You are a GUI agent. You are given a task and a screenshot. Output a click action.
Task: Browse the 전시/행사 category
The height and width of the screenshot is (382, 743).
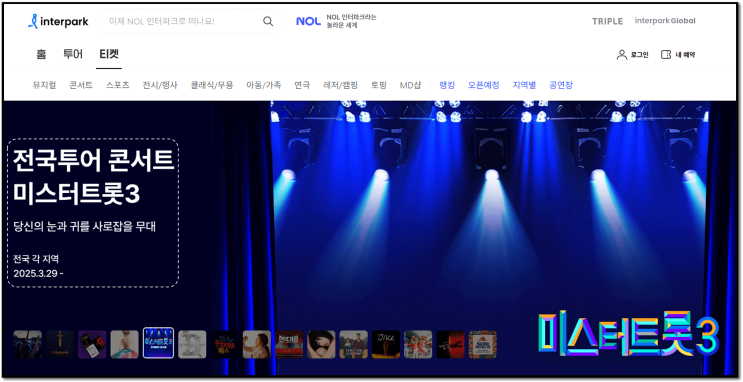[160, 85]
